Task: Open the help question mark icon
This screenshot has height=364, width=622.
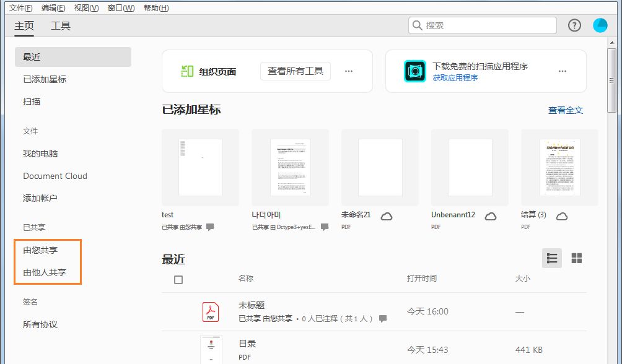Action: click(574, 25)
